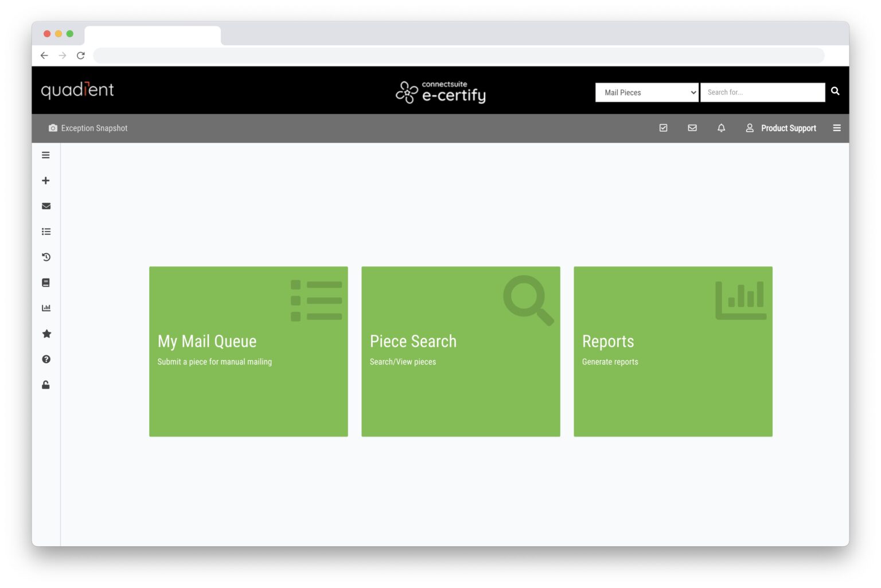Expand the top-right hamburger menu

837,128
